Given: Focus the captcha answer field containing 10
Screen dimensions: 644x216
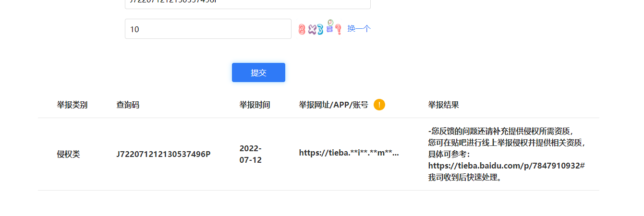Looking at the screenshot, I should (208, 29).
